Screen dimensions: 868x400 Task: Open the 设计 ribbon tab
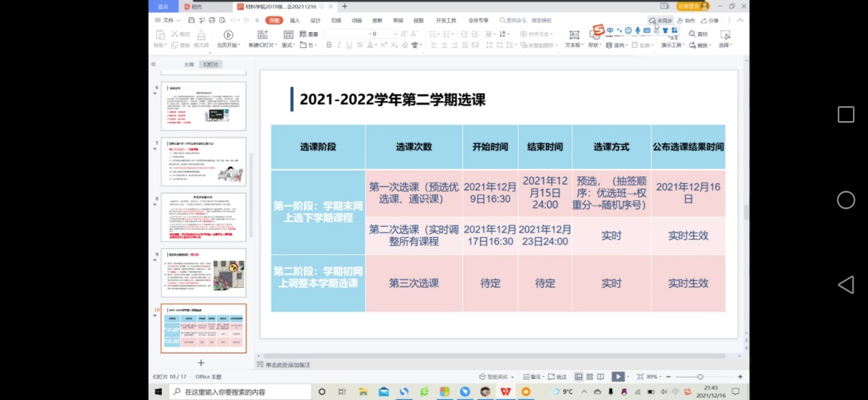(316, 21)
